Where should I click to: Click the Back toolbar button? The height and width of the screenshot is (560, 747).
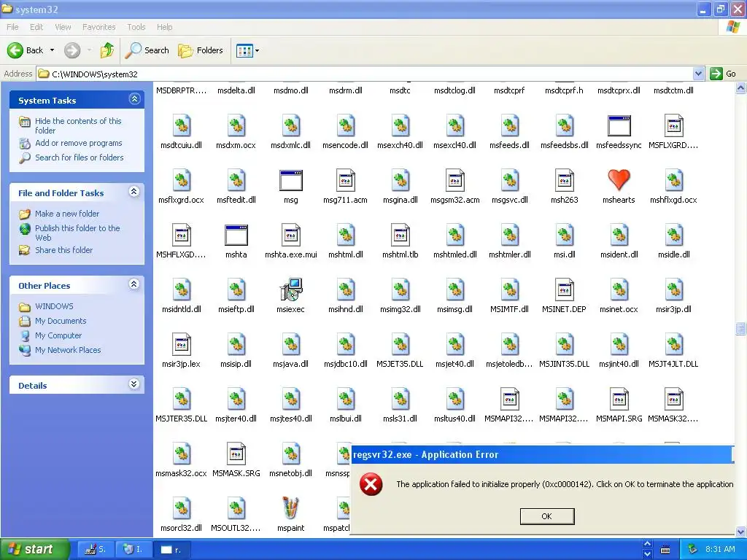pos(25,50)
